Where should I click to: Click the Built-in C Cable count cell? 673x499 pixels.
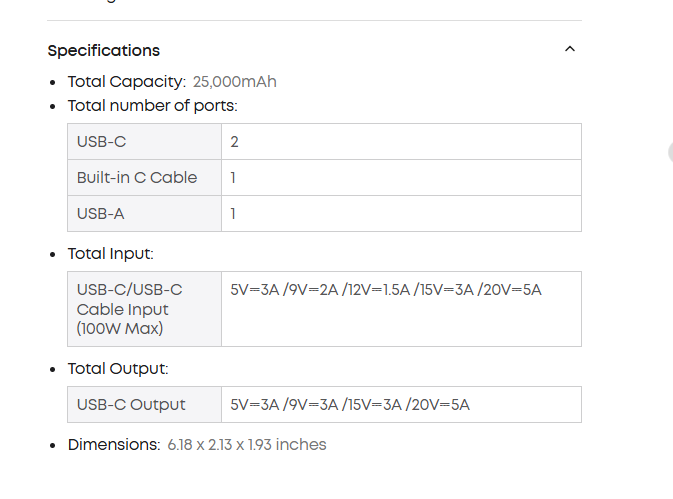[233, 178]
